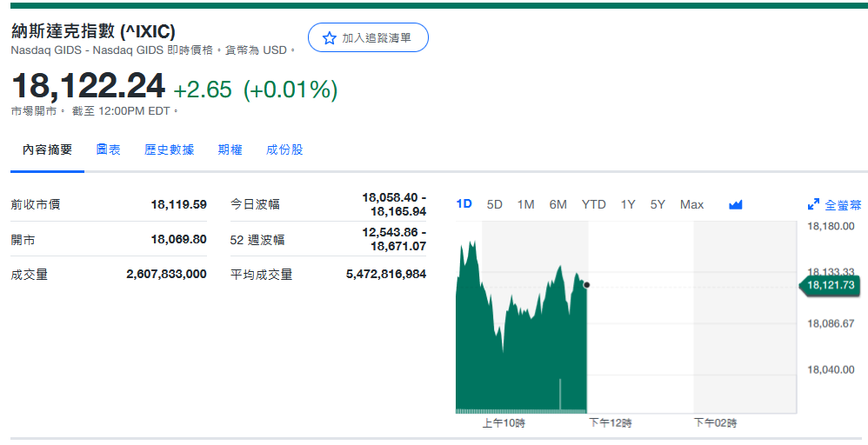The image size is (868, 445).
Task: Click the 18,121.73 price label on chart axis
Action: pos(831,285)
